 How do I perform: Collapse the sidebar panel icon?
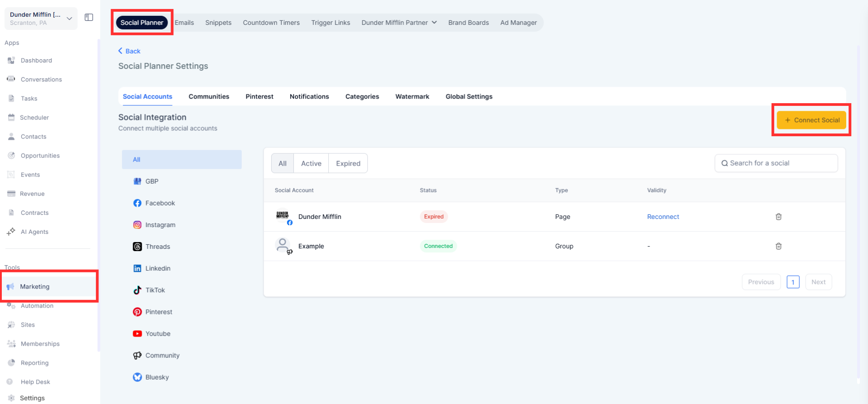coord(89,18)
